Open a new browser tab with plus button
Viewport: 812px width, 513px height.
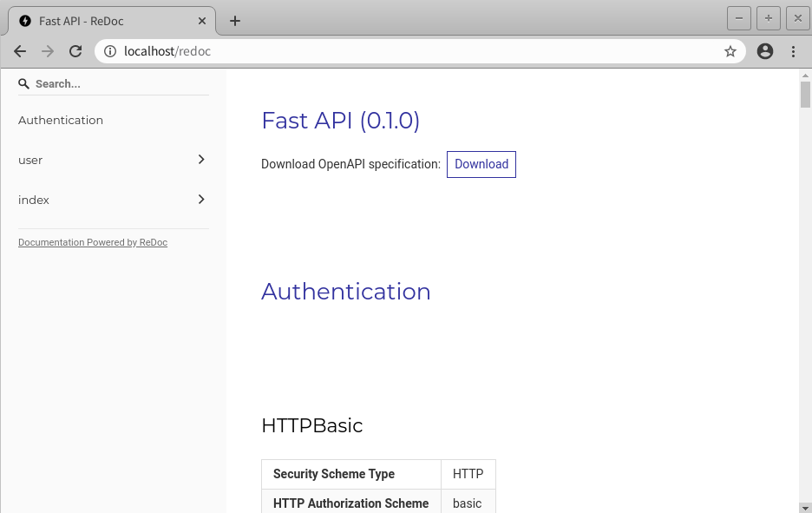tap(234, 20)
